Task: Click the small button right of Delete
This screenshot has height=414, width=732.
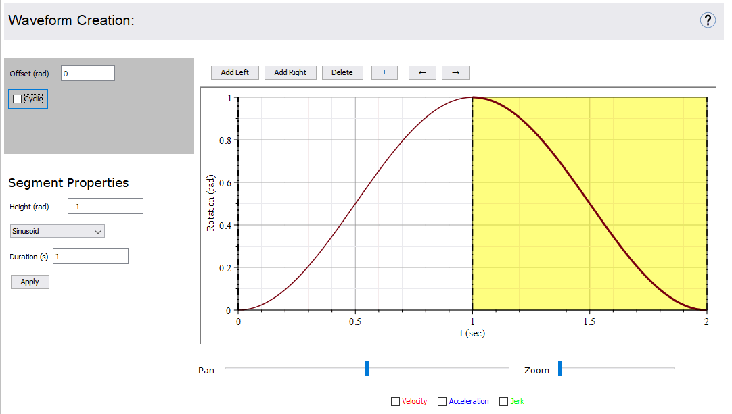Action: (385, 72)
